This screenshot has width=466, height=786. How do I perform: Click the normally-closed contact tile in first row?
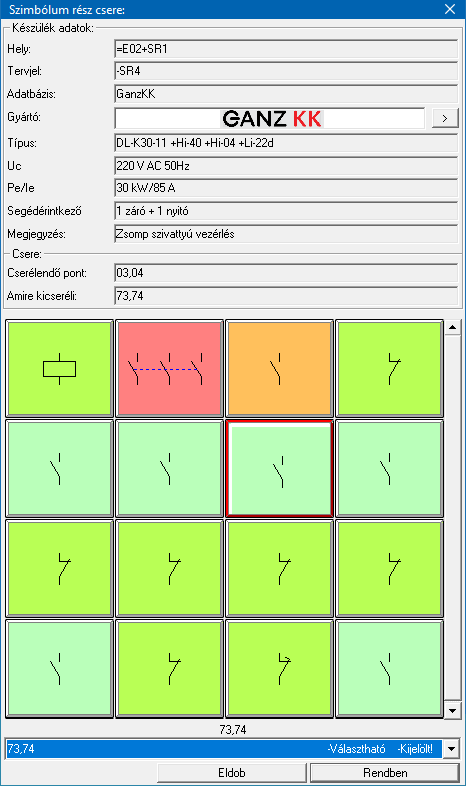tap(389, 368)
